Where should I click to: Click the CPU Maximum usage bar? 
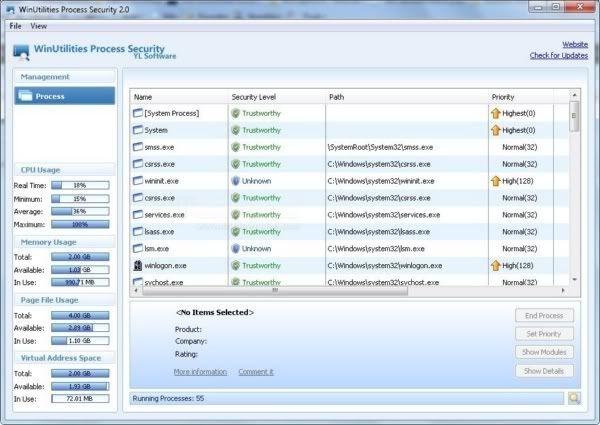80,225
